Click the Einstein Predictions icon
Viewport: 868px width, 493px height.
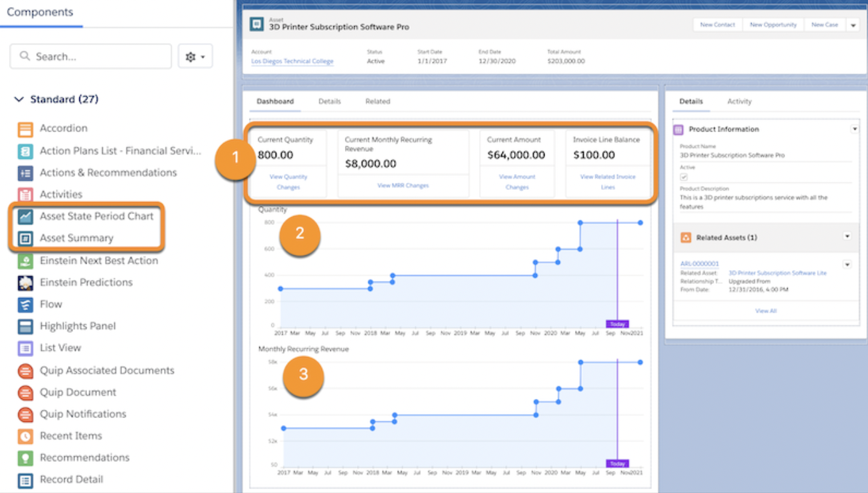25,283
